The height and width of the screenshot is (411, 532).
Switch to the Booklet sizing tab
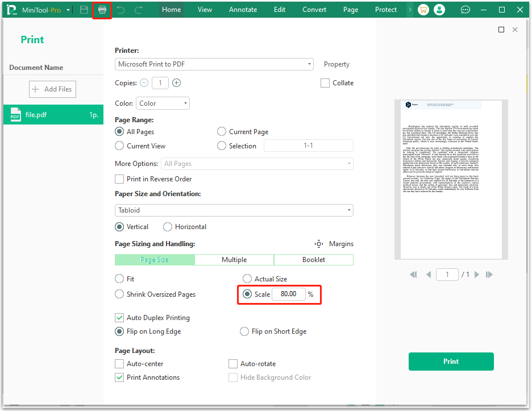(x=314, y=260)
